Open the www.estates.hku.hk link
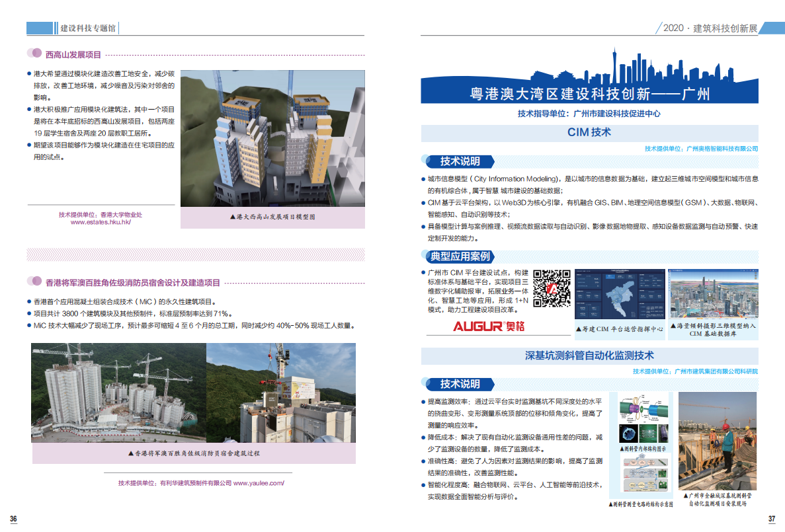The image size is (785, 532). tap(101, 223)
